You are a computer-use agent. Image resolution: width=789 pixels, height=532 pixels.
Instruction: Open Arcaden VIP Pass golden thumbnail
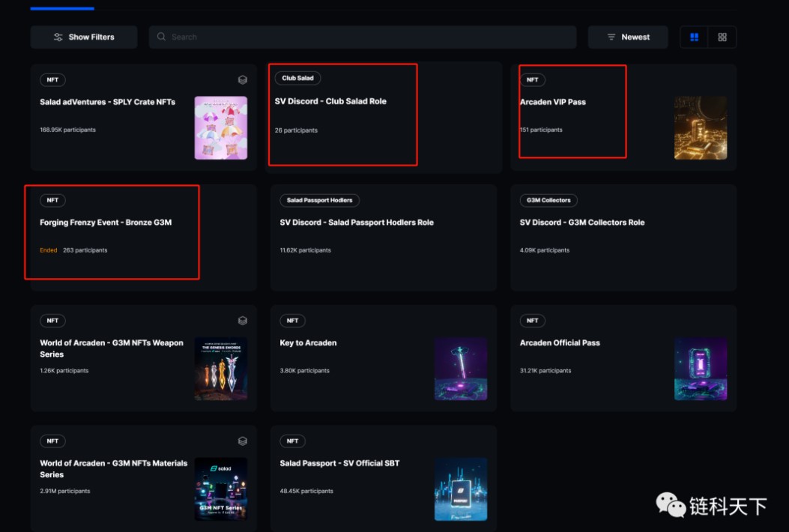coord(701,128)
